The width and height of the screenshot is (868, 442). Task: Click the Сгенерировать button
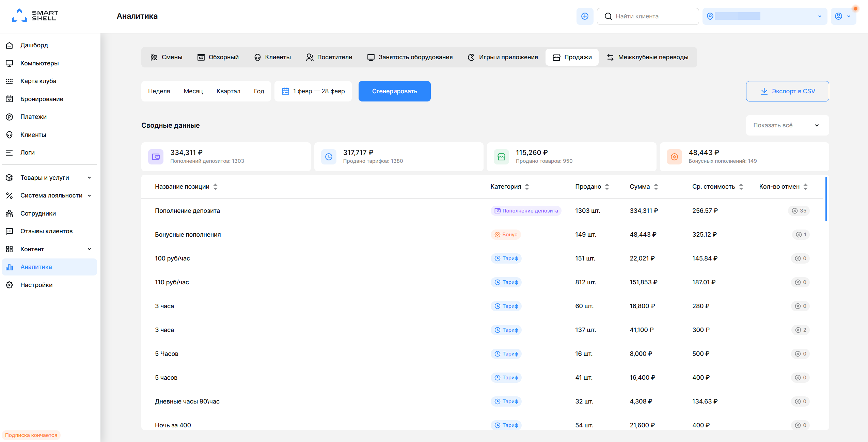pyautogui.click(x=394, y=91)
